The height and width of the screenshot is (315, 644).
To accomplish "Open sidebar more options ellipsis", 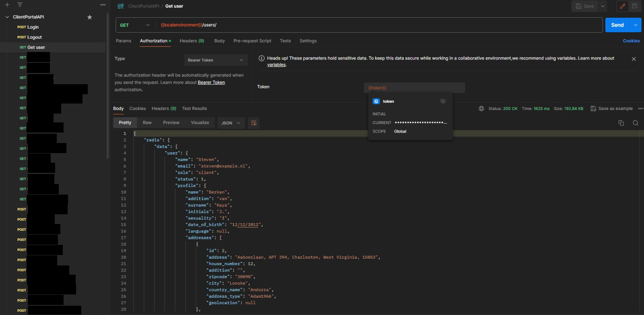I will point(103,5).
